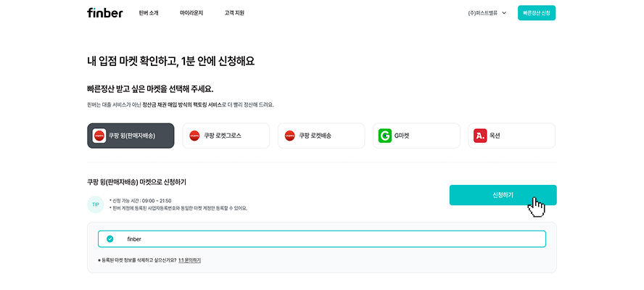The width and height of the screenshot is (644, 290).
Task: Click the finber logo
Action: [x=105, y=13]
